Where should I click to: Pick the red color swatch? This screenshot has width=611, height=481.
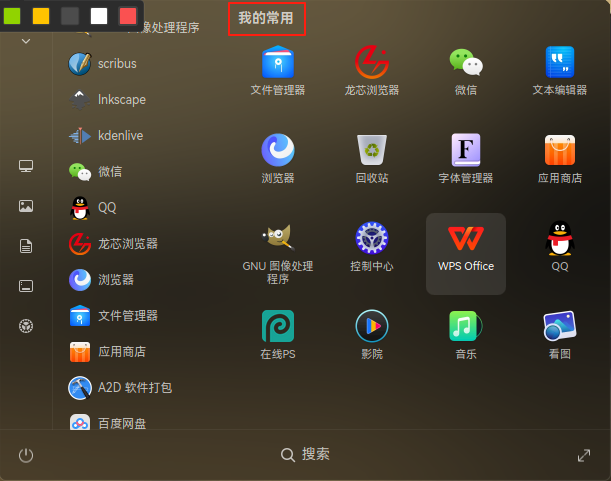point(128,16)
